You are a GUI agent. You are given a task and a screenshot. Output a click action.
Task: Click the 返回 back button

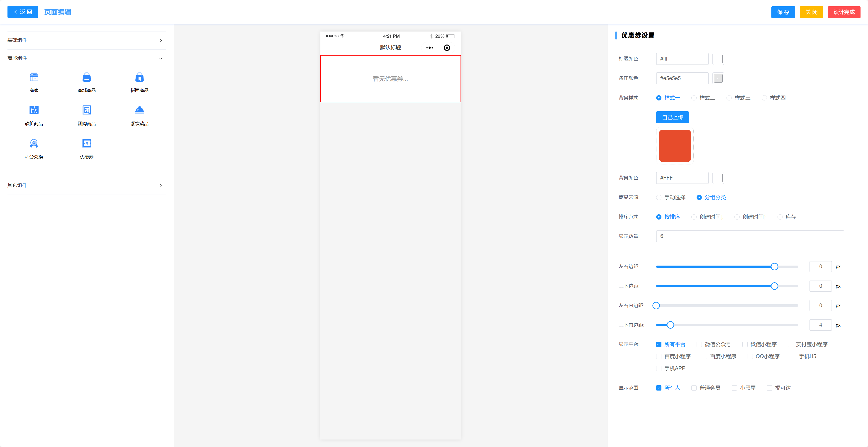23,12
